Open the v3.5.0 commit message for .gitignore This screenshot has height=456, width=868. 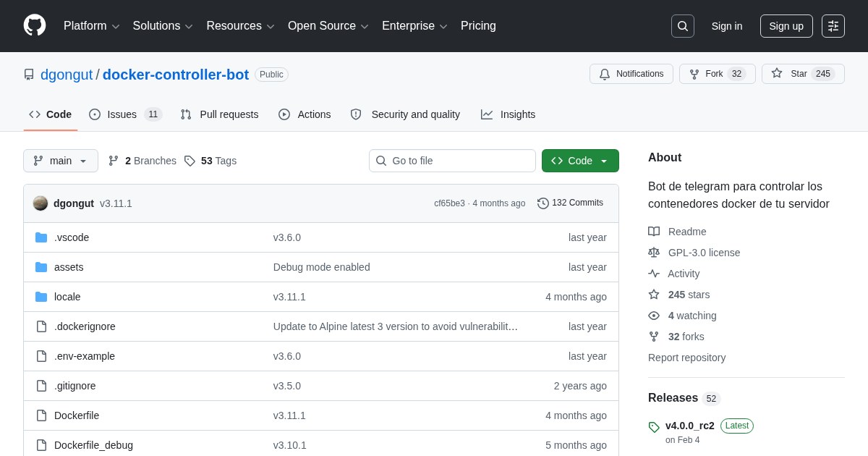[x=287, y=386]
